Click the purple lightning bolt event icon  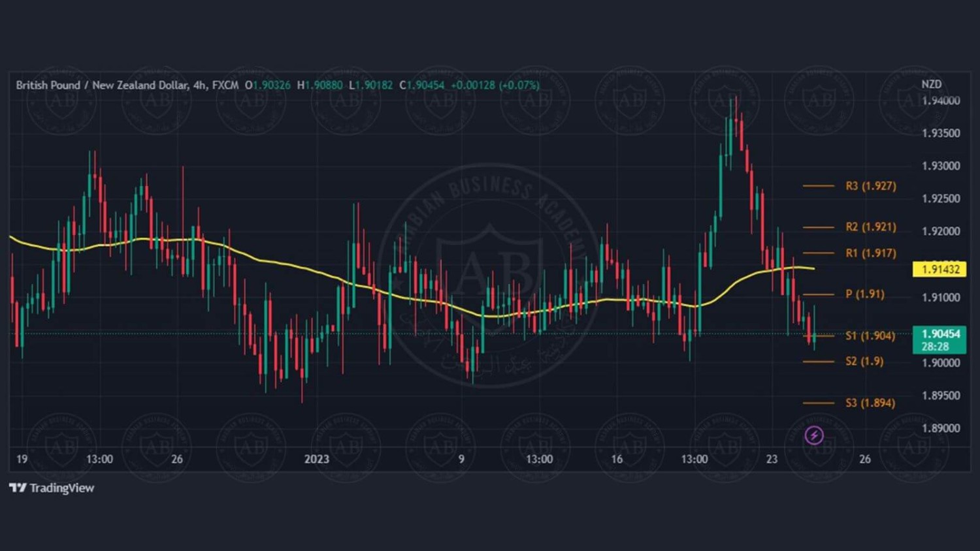pos(813,435)
